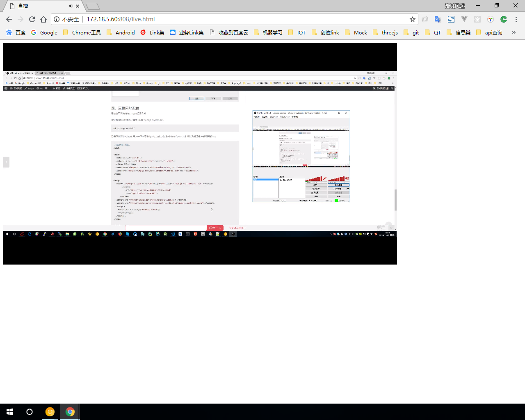Open a new tab

pos(93,6)
